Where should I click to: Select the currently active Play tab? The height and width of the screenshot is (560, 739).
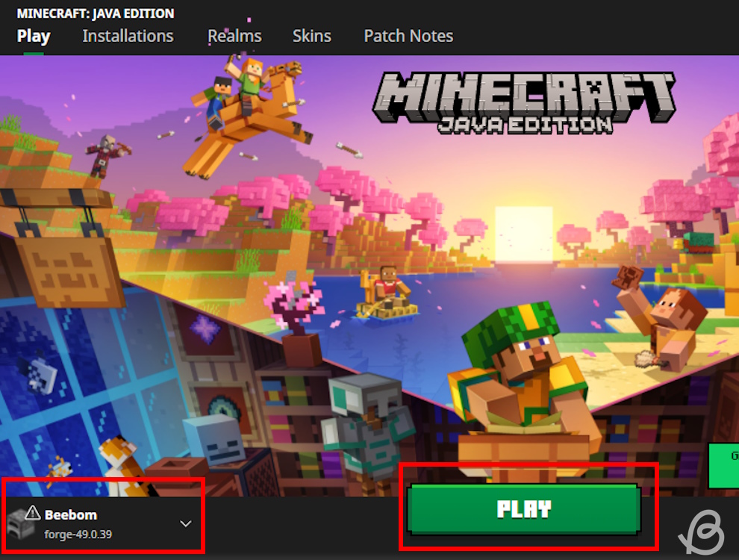(x=33, y=35)
